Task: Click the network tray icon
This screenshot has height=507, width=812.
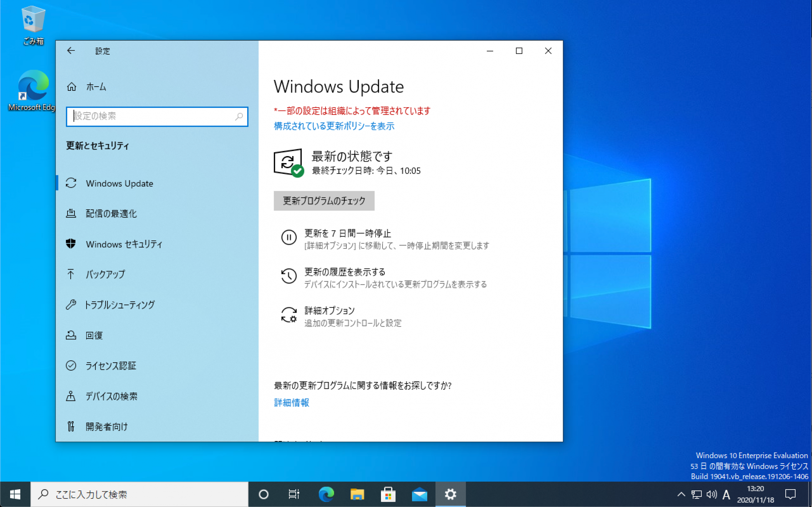Action: click(697, 494)
